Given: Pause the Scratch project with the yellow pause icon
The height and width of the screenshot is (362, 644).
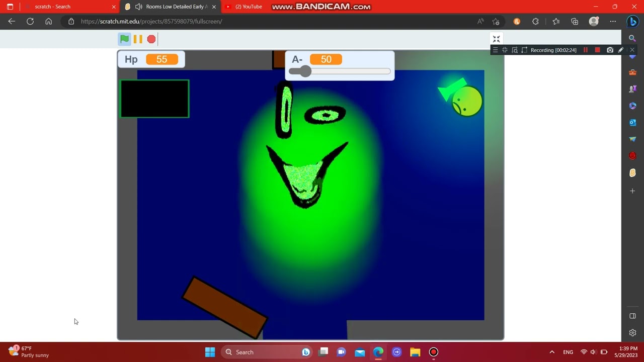Looking at the screenshot, I should pyautogui.click(x=138, y=39).
